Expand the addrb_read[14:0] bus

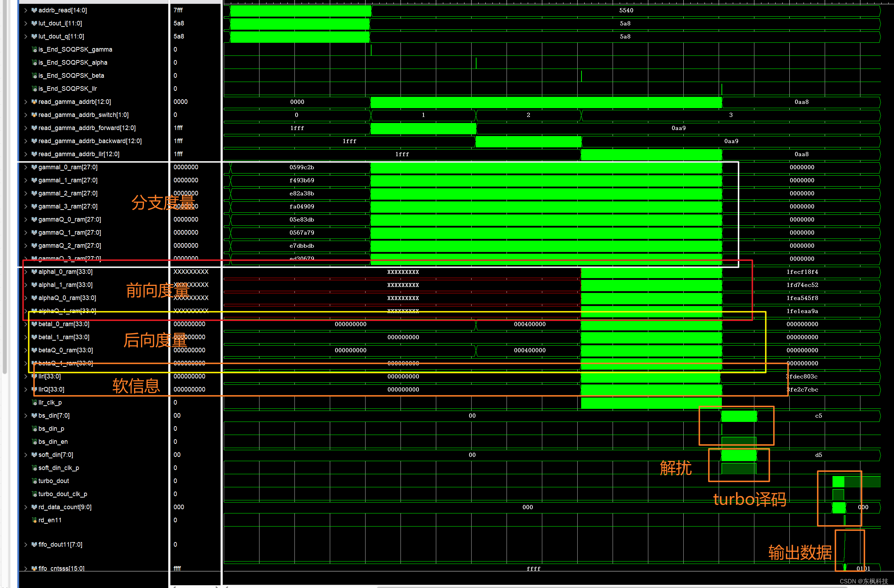(25, 11)
